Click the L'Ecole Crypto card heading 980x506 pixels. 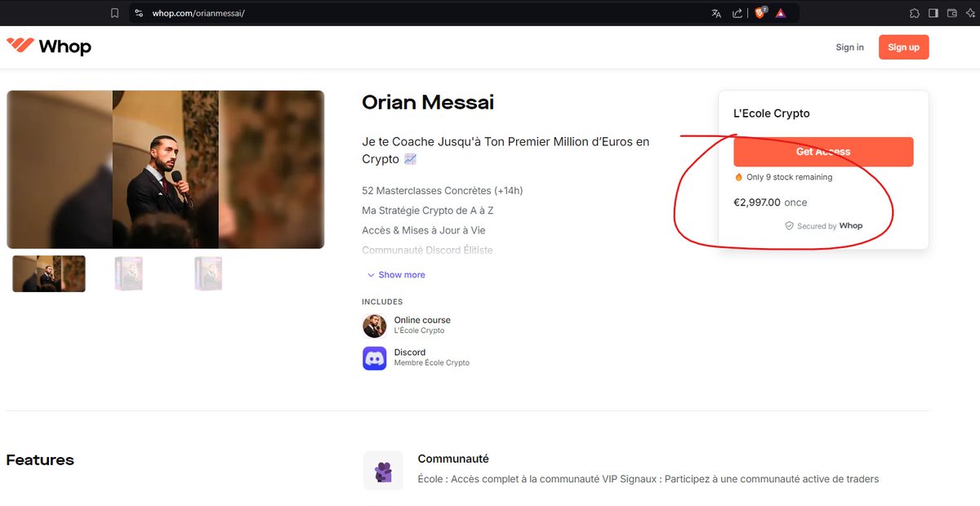[x=772, y=113]
